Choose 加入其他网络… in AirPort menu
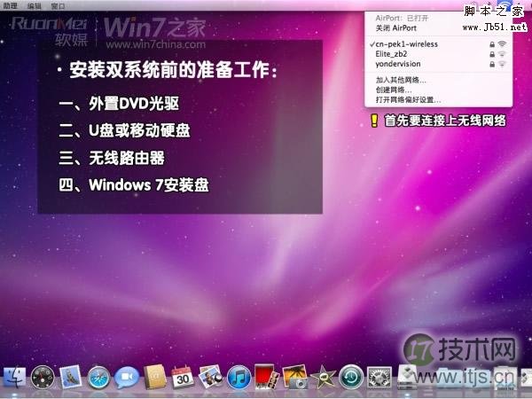 (x=438, y=80)
